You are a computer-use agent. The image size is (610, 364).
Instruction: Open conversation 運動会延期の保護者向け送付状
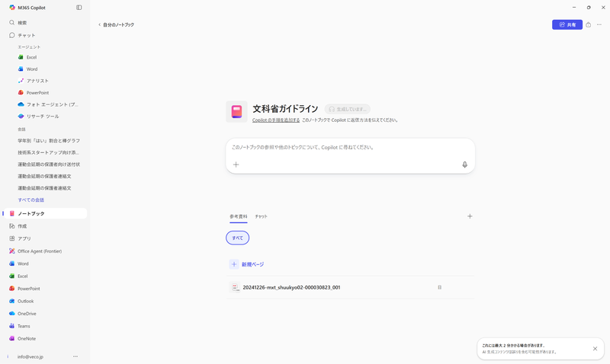[x=49, y=164]
